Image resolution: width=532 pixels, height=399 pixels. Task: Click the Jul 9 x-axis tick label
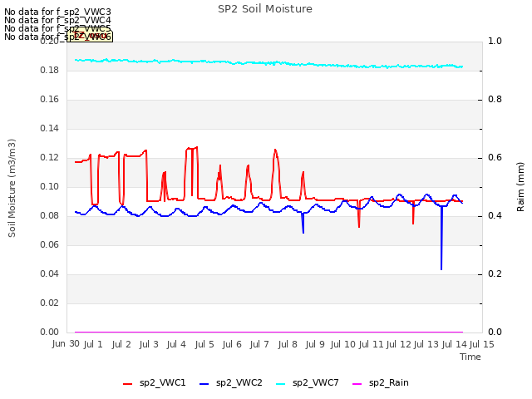tap(315, 344)
